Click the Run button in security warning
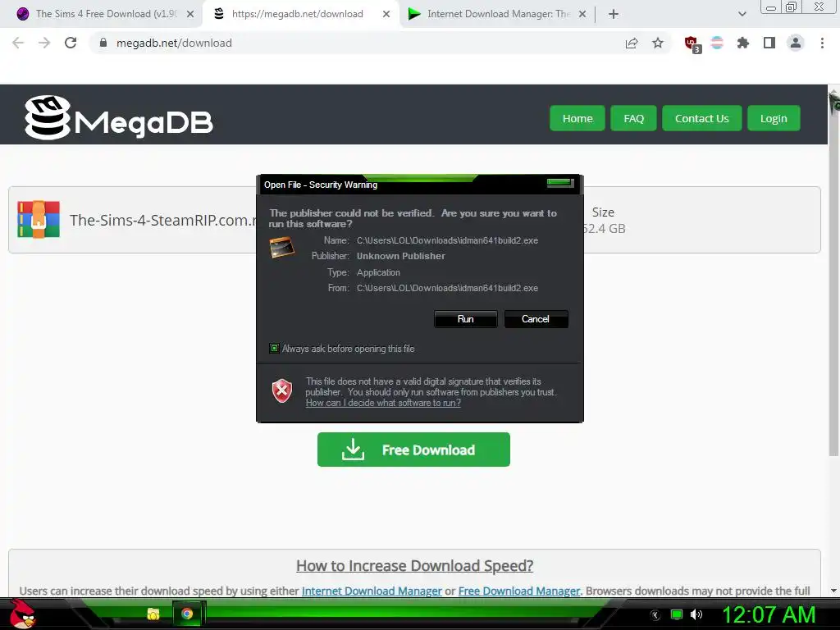This screenshot has height=630, width=840. [466, 319]
